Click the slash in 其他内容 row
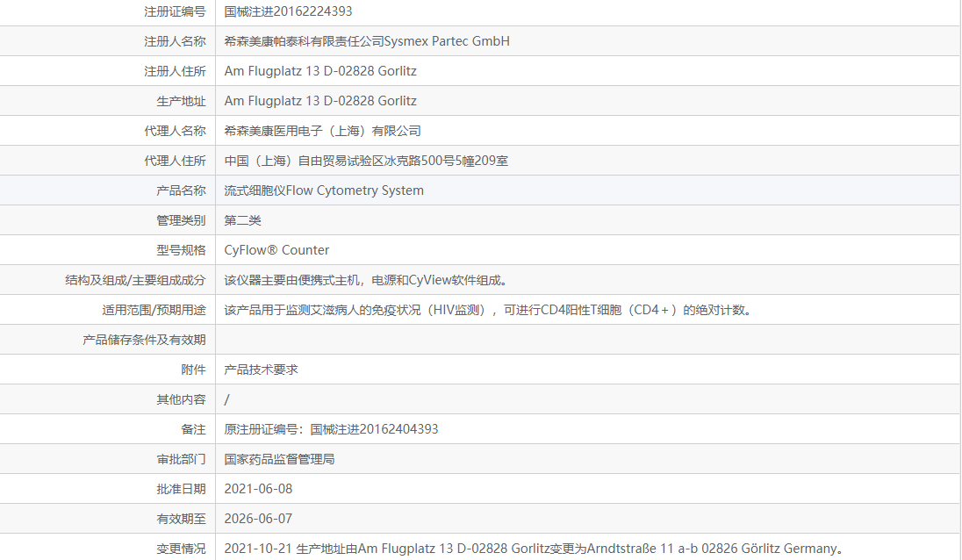 [x=227, y=398]
